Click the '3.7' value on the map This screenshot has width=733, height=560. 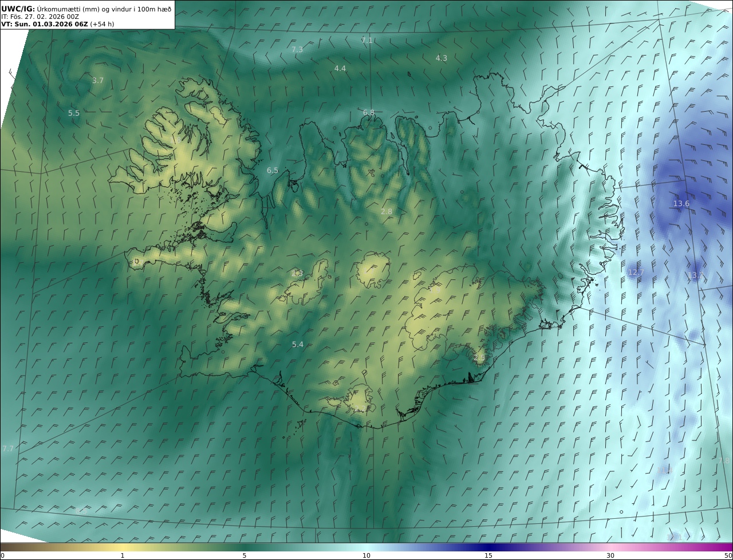[x=98, y=81]
